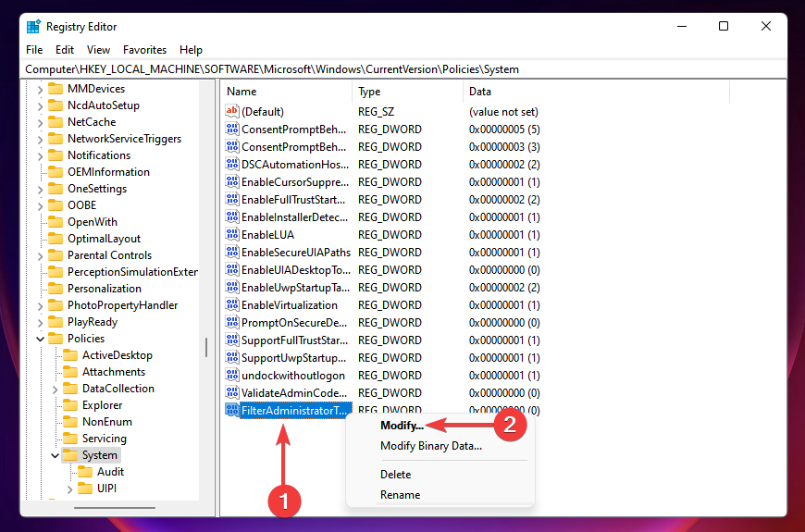Image resolution: width=805 pixels, height=532 pixels.
Task: Click the undockwithoutlogon DWORD icon
Action: (232, 375)
